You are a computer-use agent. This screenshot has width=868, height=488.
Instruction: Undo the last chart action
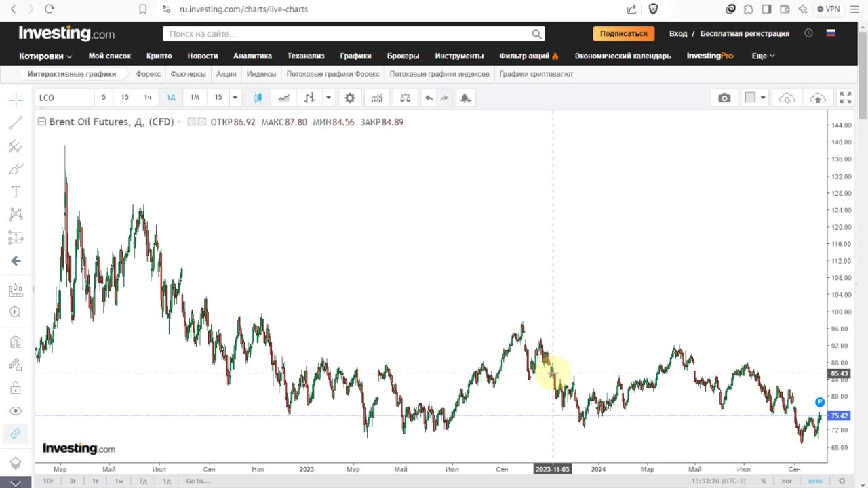[x=429, y=98]
